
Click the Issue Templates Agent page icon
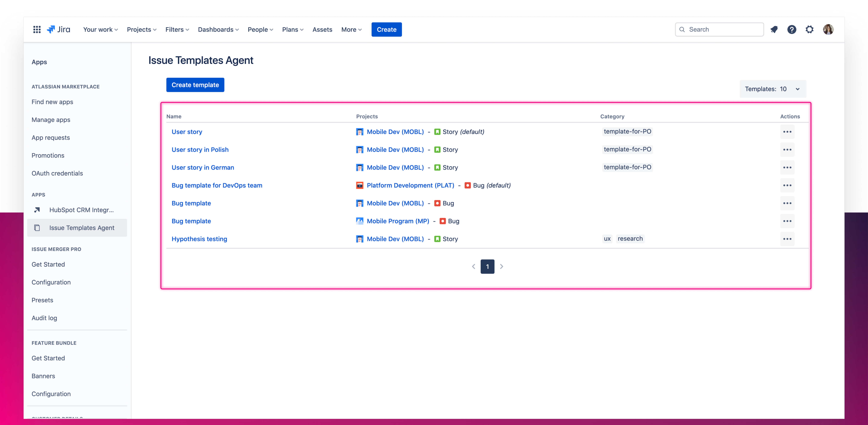coord(37,228)
